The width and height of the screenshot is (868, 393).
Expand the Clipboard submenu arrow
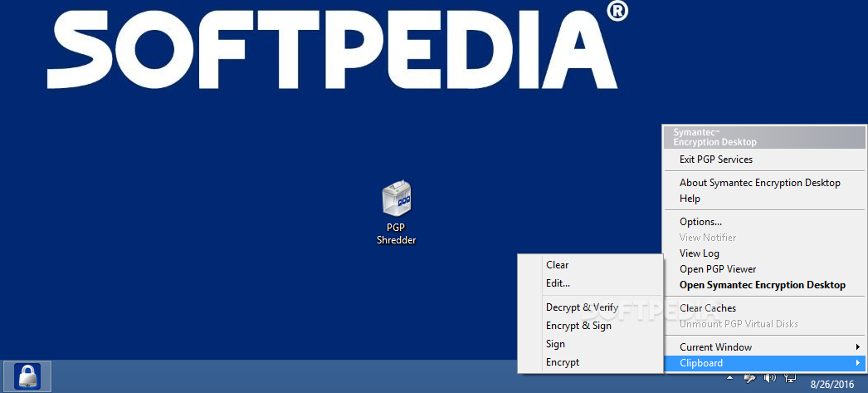[858, 363]
